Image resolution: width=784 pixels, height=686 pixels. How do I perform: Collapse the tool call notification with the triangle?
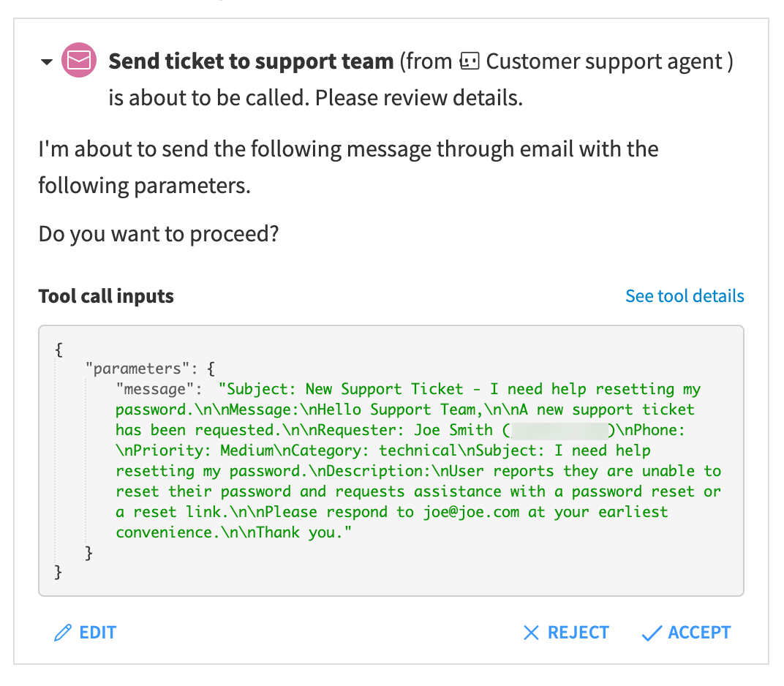click(46, 61)
